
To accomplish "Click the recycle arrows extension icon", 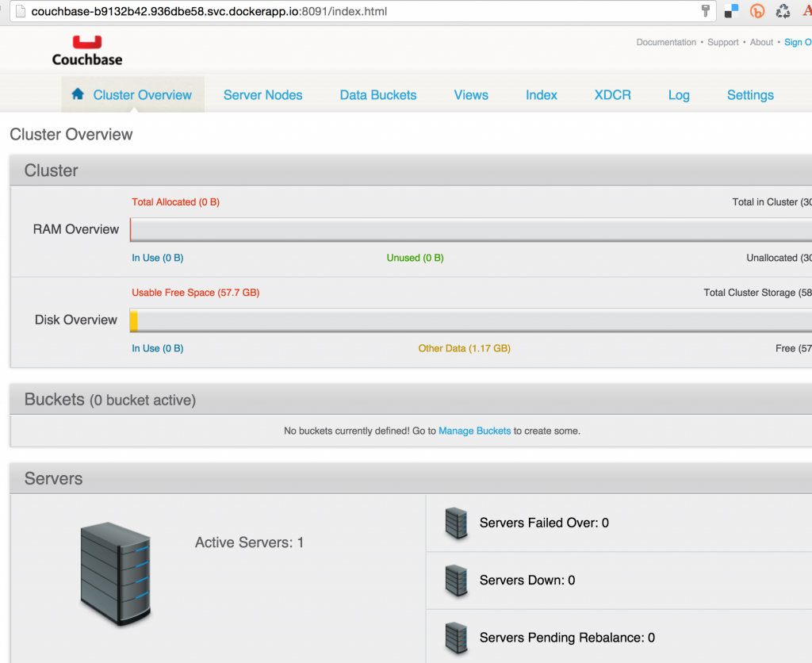I will pos(783,11).
